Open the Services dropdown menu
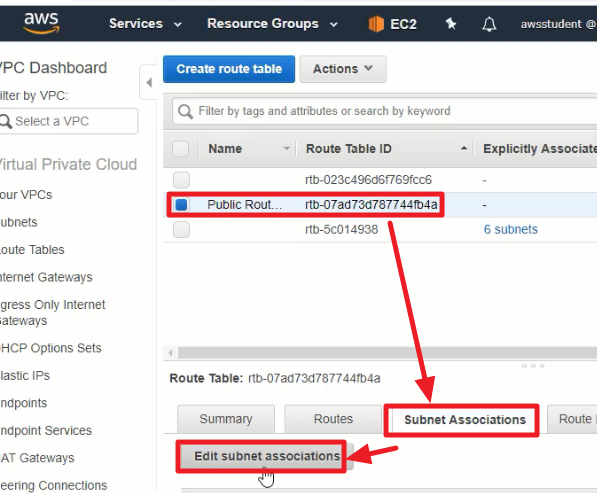Screen dimensions: 597x493 [x=145, y=24]
